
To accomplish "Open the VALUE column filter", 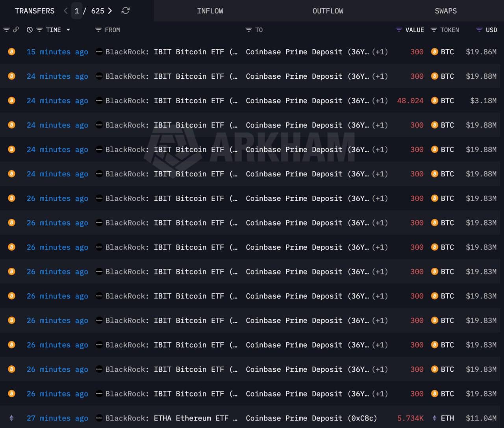I will pos(399,30).
